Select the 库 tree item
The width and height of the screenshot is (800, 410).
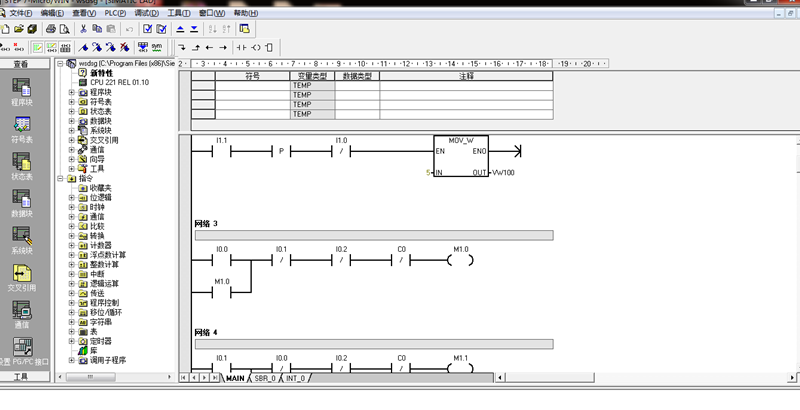click(94, 350)
